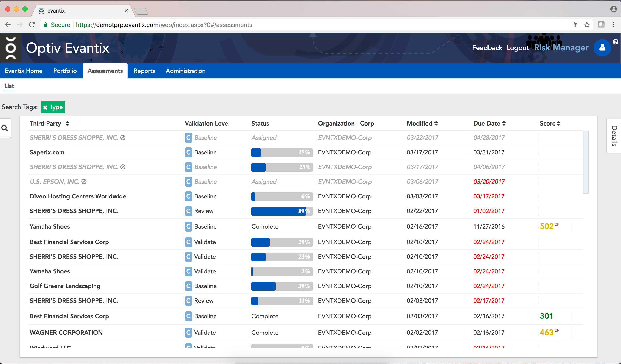This screenshot has height=364, width=621.
Task: Click the C icon in Saperix.com row
Action: [x=188, y=152]
